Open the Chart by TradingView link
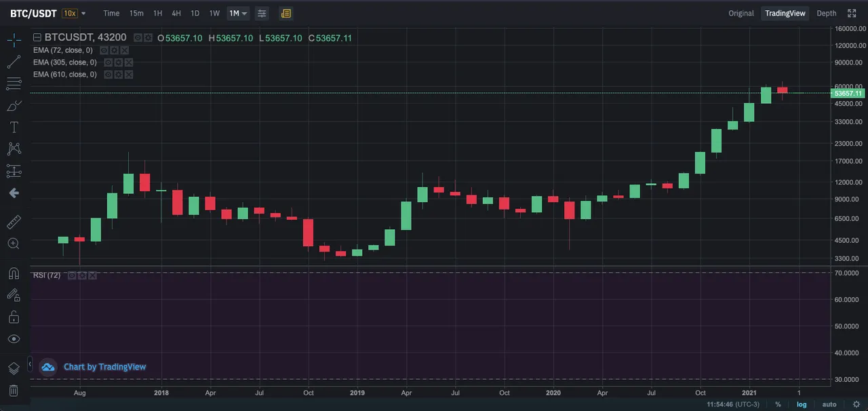 [x=104, y=367]
